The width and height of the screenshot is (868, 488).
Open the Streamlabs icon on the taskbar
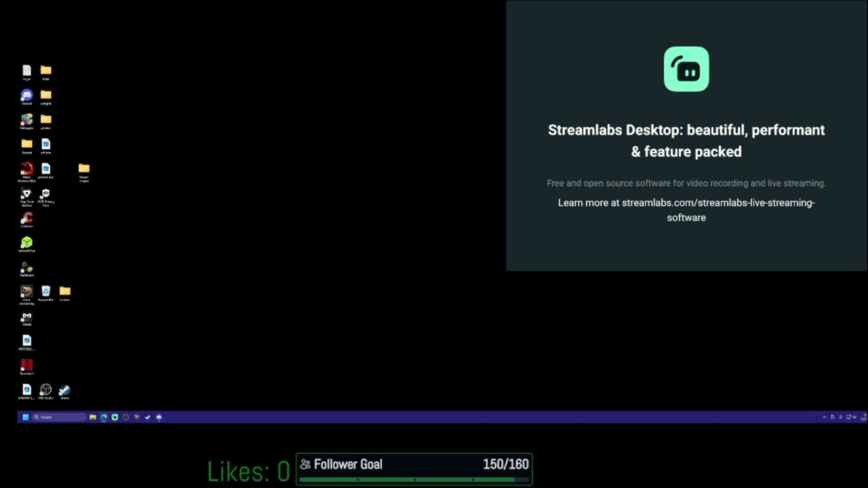[x=115, y=417]
